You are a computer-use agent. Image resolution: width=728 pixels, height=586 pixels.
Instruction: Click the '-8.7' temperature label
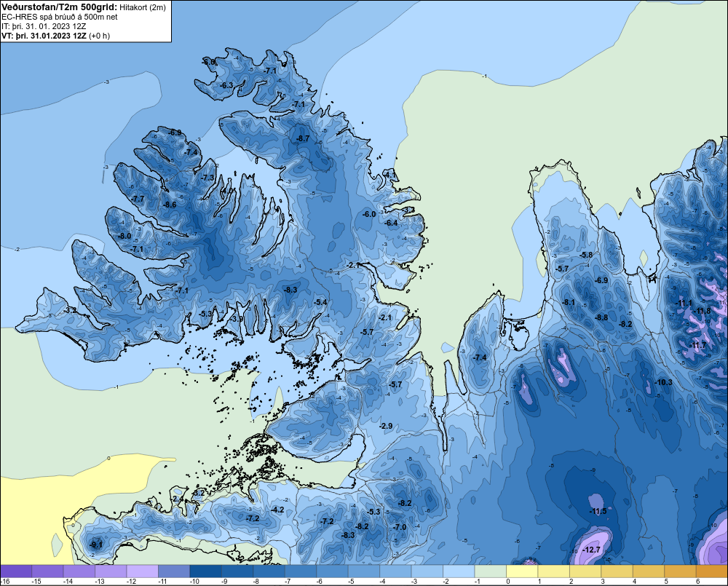click(x=303, y=138)
